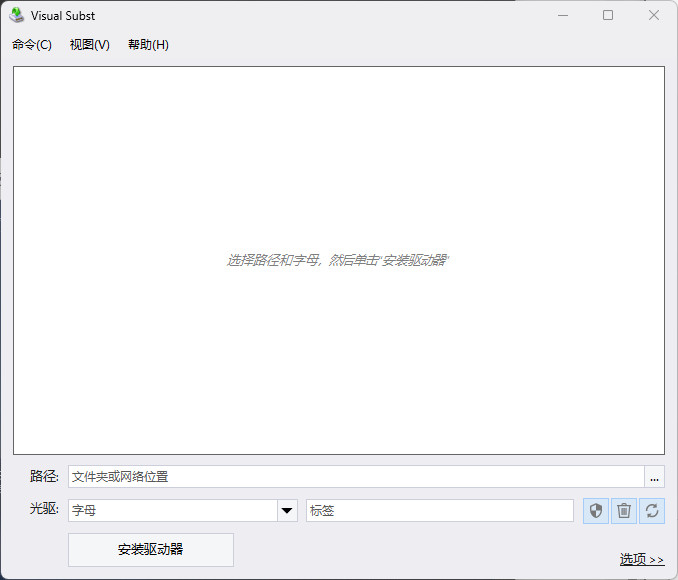Click the 安装驱动器 button
The height and width of the screenshot is (580, 678).
click(150, 549)
